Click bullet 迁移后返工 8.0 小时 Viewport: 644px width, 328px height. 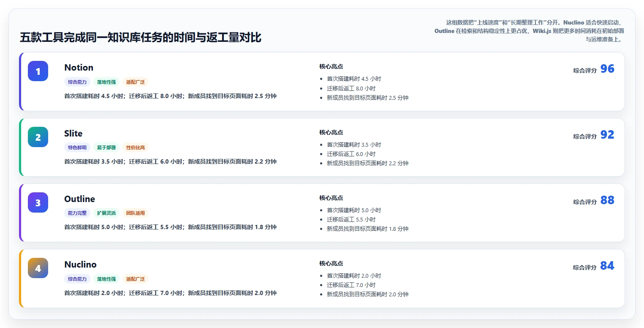click(x=351, y=88)
